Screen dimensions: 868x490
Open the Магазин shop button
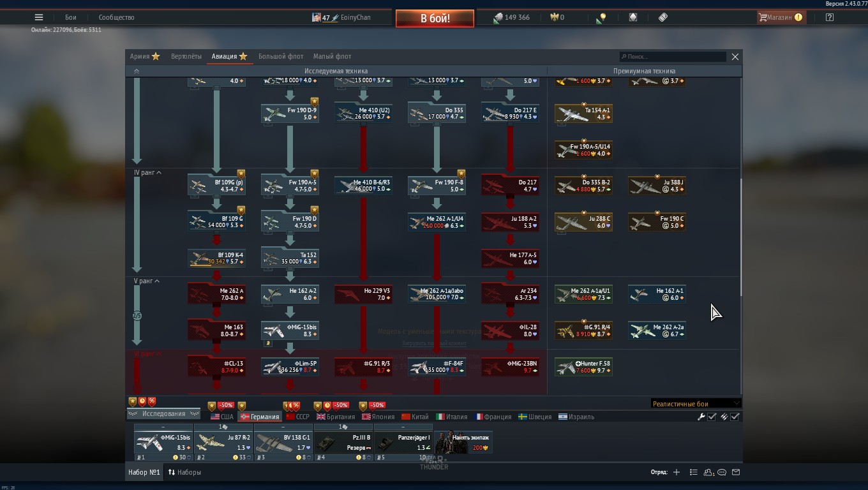pyautogui.click(x=780, y=18)
